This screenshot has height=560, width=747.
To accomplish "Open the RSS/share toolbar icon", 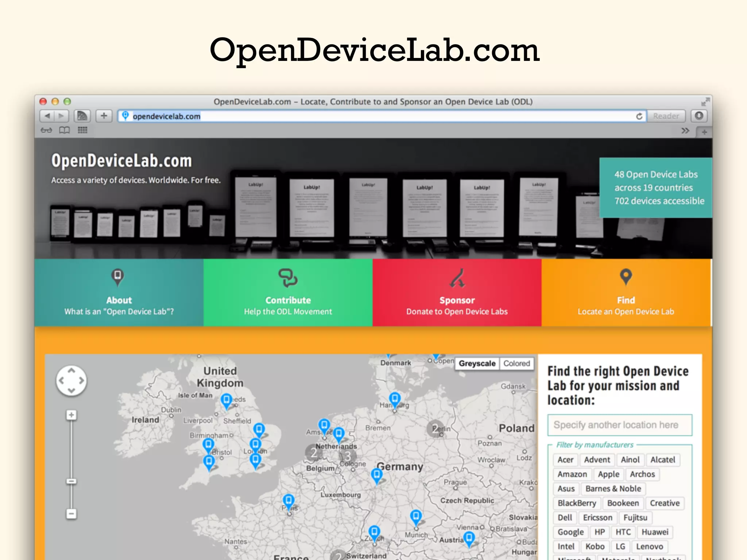I will [x=82, y=116].
